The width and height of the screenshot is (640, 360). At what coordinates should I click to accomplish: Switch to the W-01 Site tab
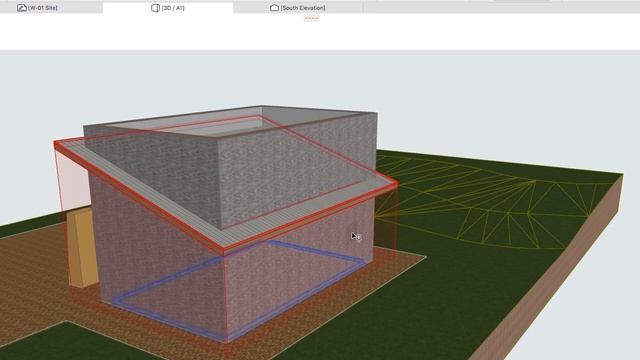pos(37,8)
